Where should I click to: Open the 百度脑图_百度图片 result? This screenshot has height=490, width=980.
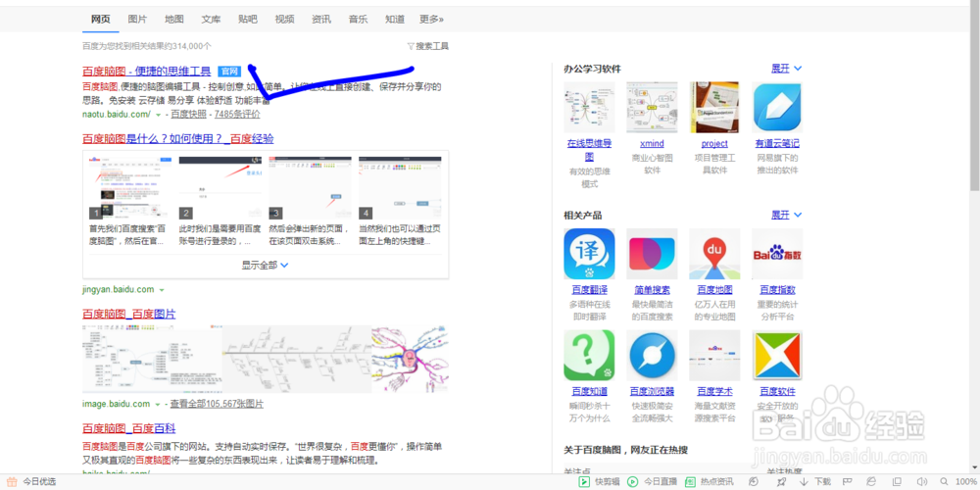128,314
